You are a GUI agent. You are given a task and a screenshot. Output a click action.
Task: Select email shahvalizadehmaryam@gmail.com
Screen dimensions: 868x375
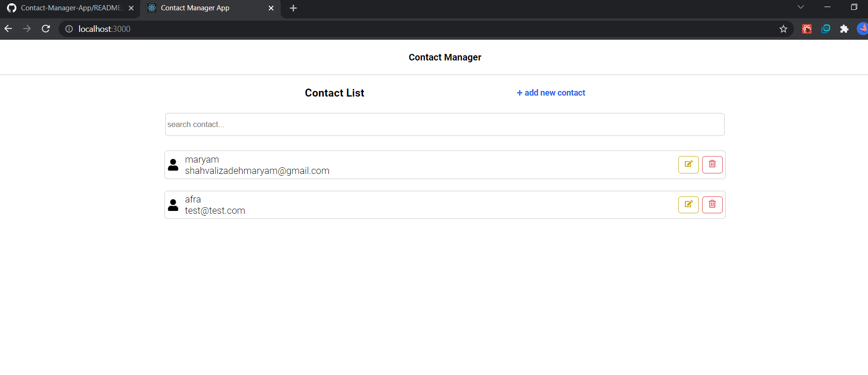(x=257, y=171)
